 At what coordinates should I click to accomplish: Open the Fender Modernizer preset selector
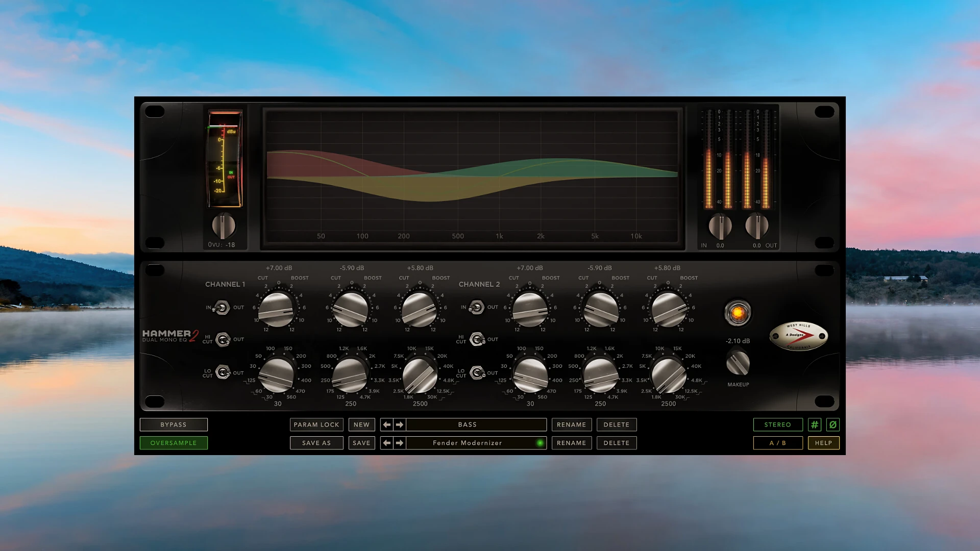pyautogui.click(x=476, y=443)
